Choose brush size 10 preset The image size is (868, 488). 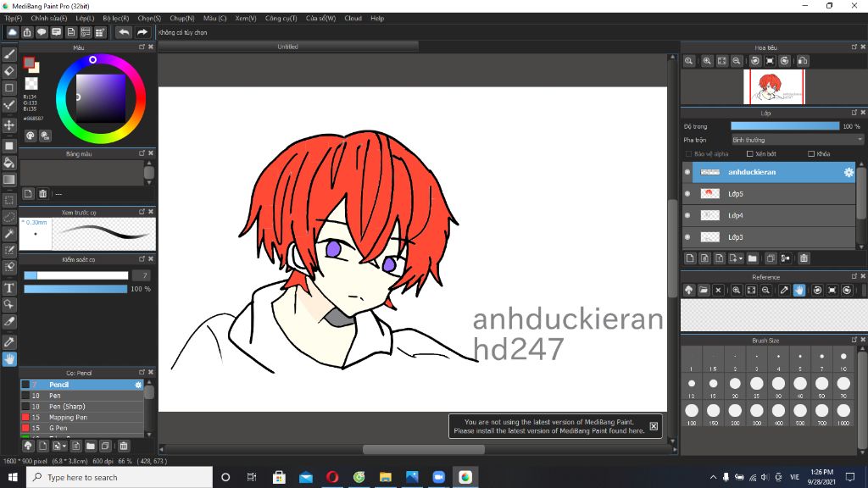(843, 361)
